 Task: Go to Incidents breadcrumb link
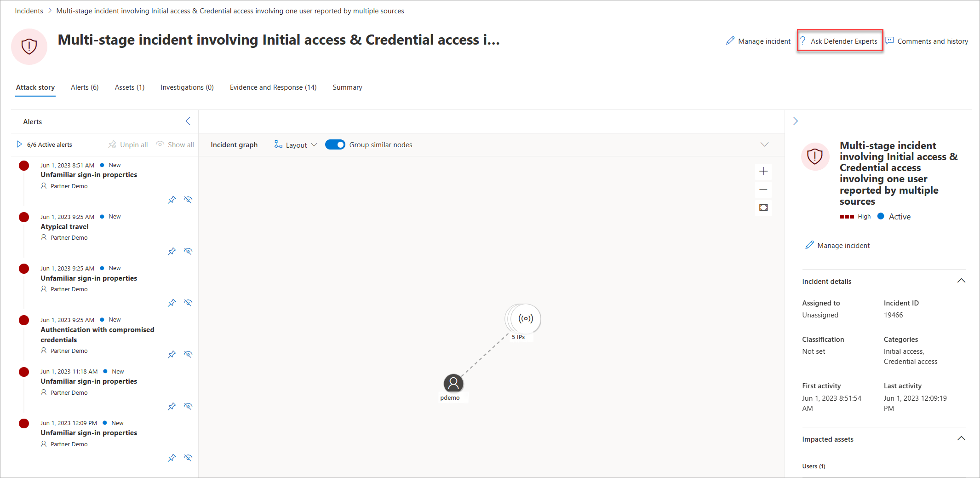[29, 11]
